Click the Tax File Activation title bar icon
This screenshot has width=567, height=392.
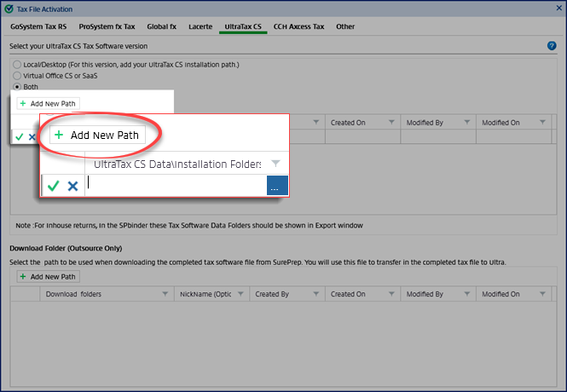[x=8, y=8]
